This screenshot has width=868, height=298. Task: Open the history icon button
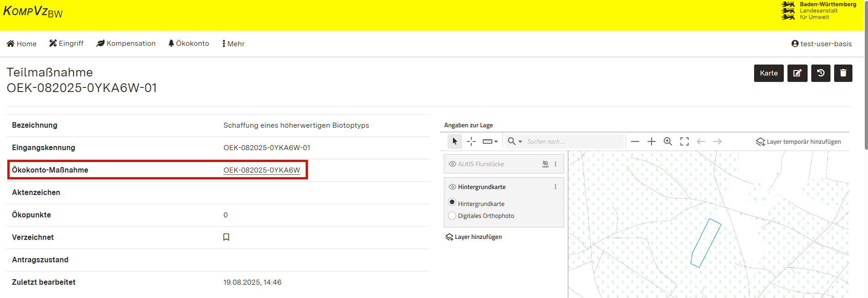820,73
